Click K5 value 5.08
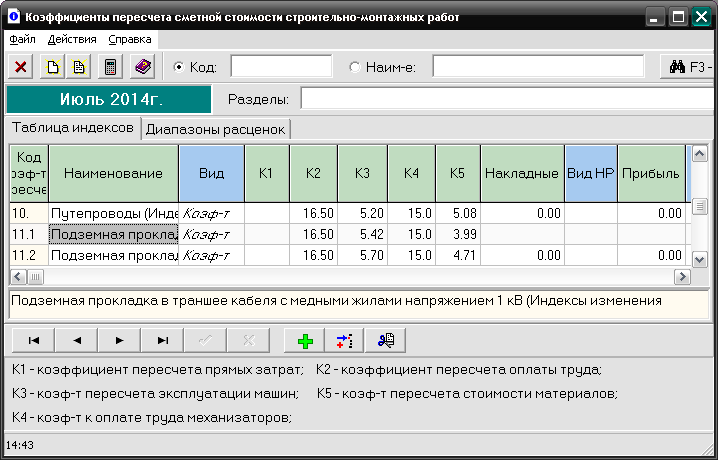 (458, 213)
